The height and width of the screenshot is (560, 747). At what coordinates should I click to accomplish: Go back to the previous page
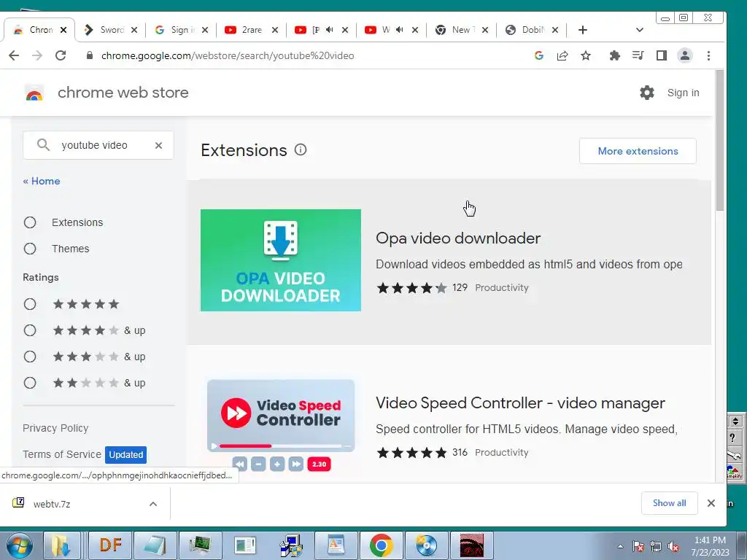tap(14, 55)
